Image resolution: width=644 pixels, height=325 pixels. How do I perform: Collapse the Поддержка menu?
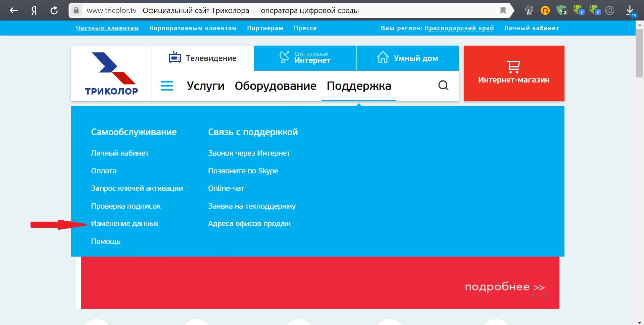tap(359, 86)
